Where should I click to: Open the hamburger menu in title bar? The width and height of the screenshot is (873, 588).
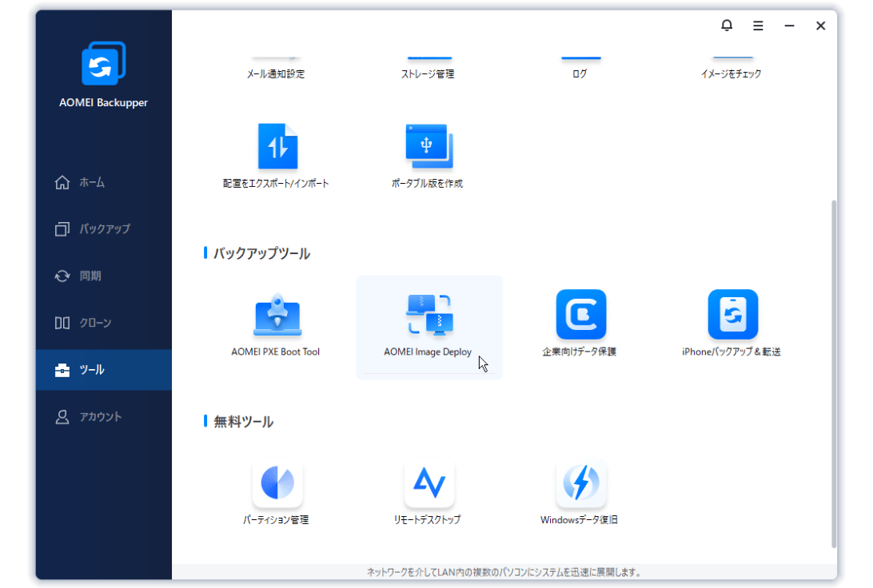click(x=758, y=26)
